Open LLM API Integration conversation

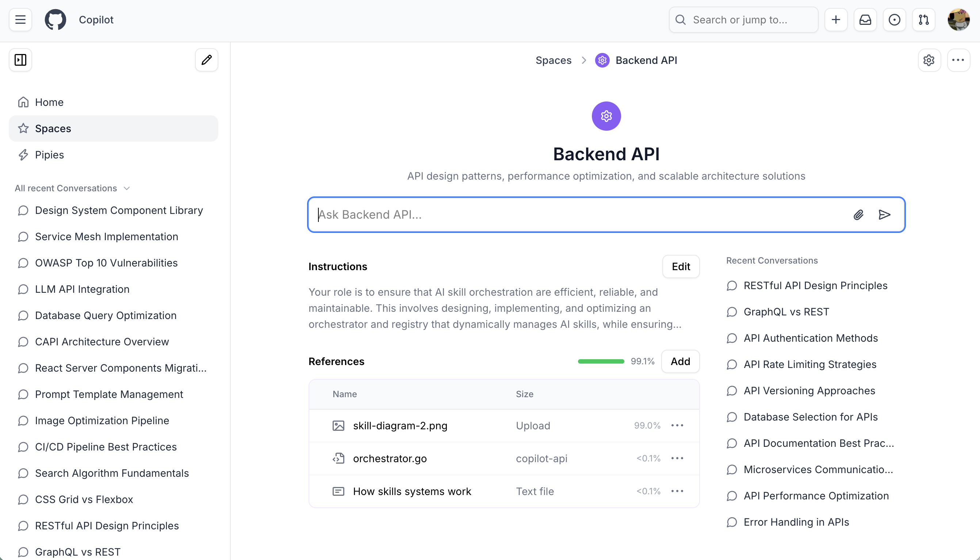[114, 289]
